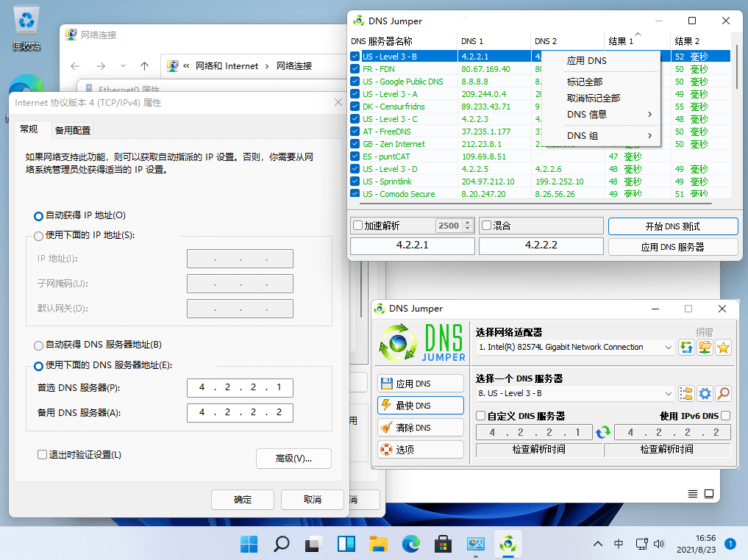
Task: Increase the 2500 timeout spinner value
Action: point(468,222)
